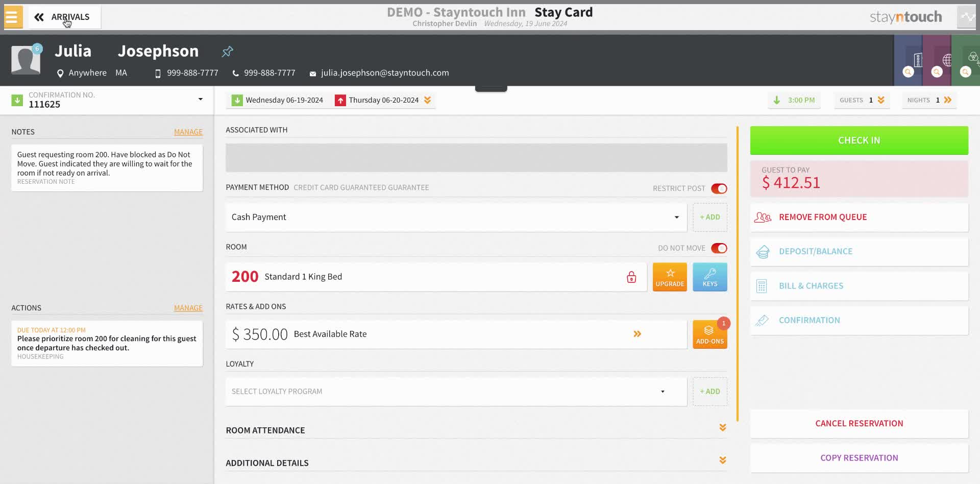Screen dimensions: 980x484
Task: Click the purple travel agent search icon
Action: click(937, 72)
